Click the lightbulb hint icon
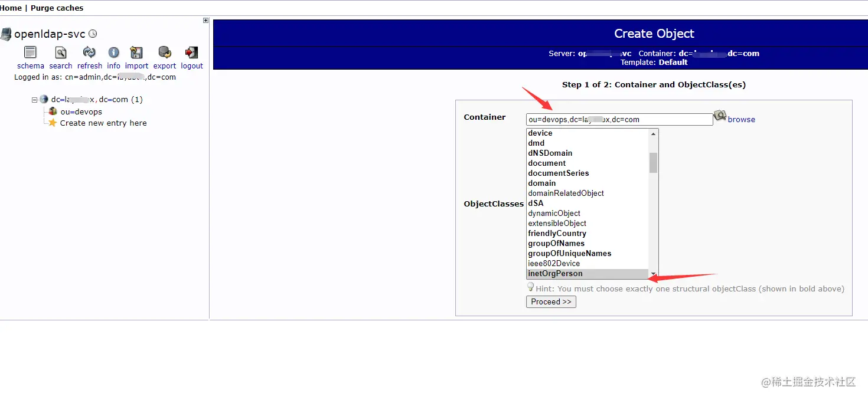This screenshot has height=400, width=868. click(x=530, y=287)
